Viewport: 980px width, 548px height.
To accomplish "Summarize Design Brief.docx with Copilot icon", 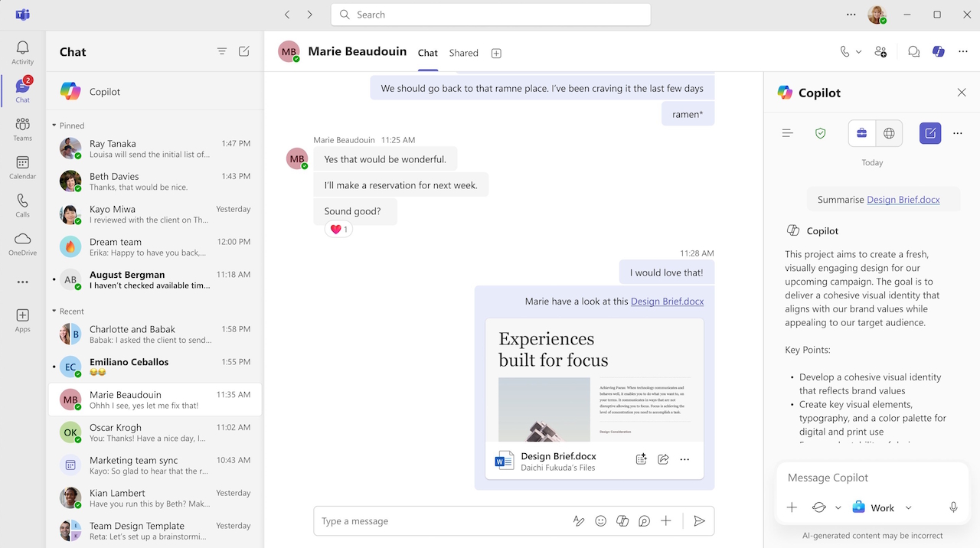I will pyautogui.click(x=642, y=459).
